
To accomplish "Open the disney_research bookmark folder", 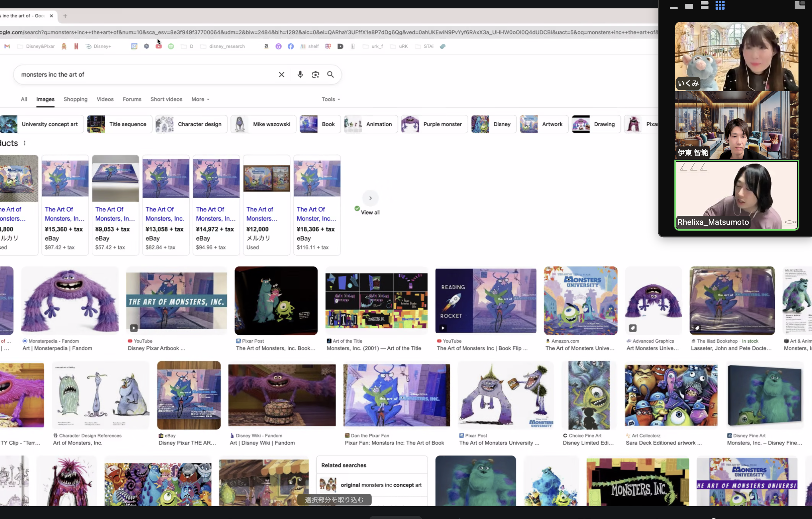I will tap(223, 46).
